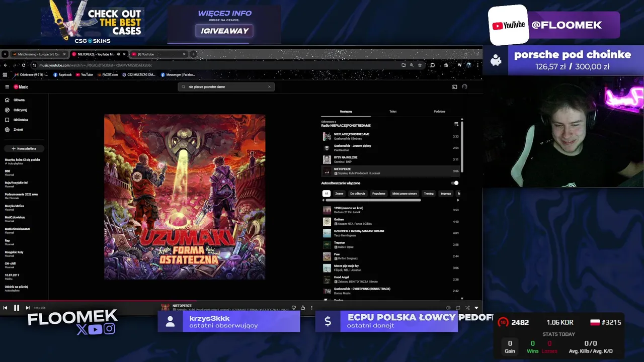Open Podsumowanie 2022 roku playlist
Image resolution: width=644 pixels, height=362 pixels.
tap(24, 196)
